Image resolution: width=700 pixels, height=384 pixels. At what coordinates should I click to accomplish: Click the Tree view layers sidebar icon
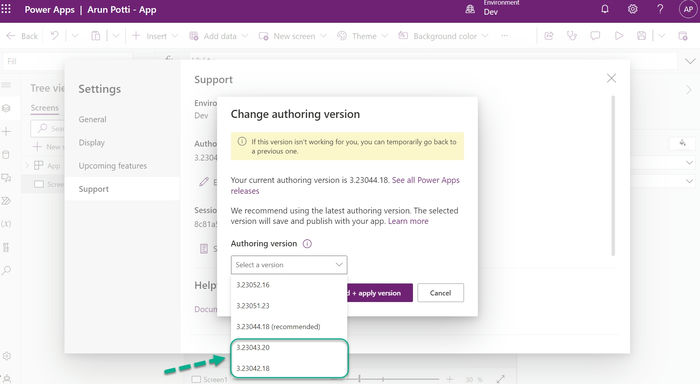pos(6,108)
